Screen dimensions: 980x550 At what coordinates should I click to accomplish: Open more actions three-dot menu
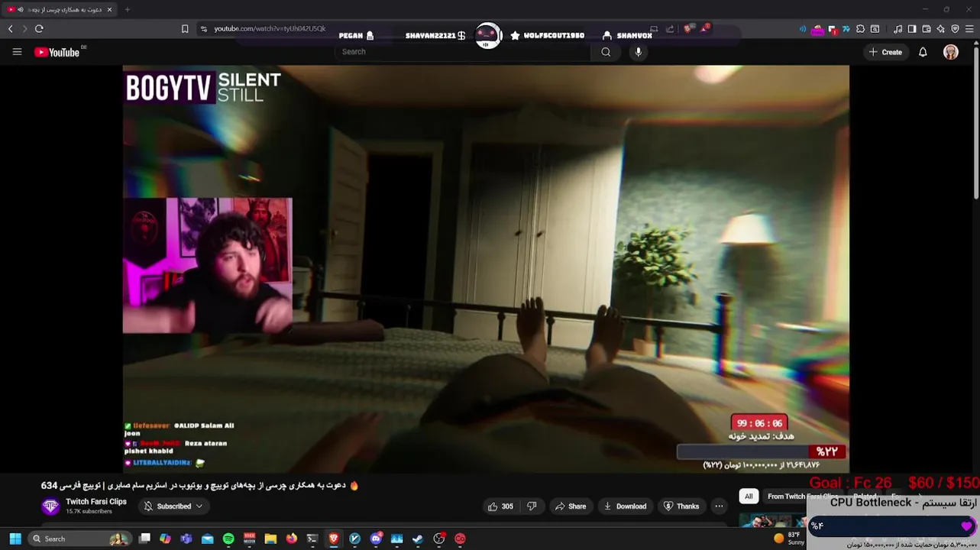pos(719,506)
